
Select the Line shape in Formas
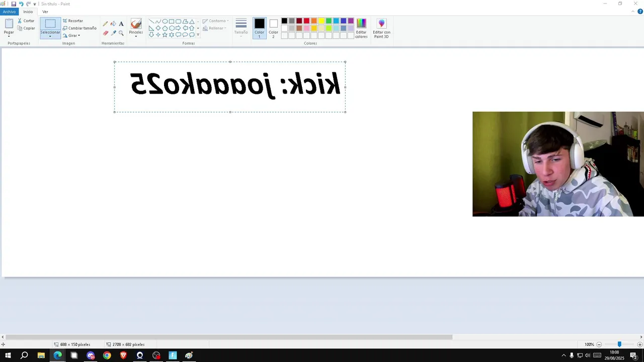pos(151,22)
